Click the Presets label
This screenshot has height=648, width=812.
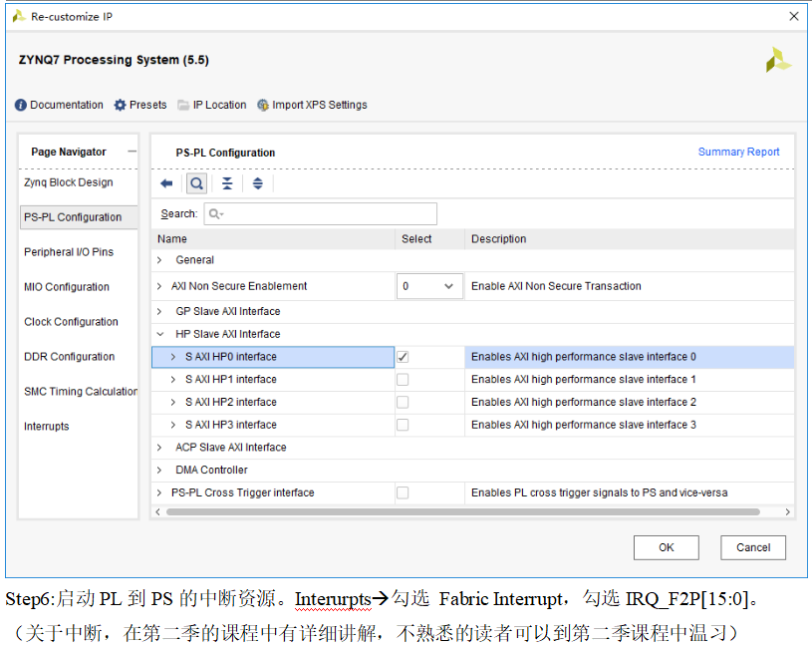click(x=148, y=105)
